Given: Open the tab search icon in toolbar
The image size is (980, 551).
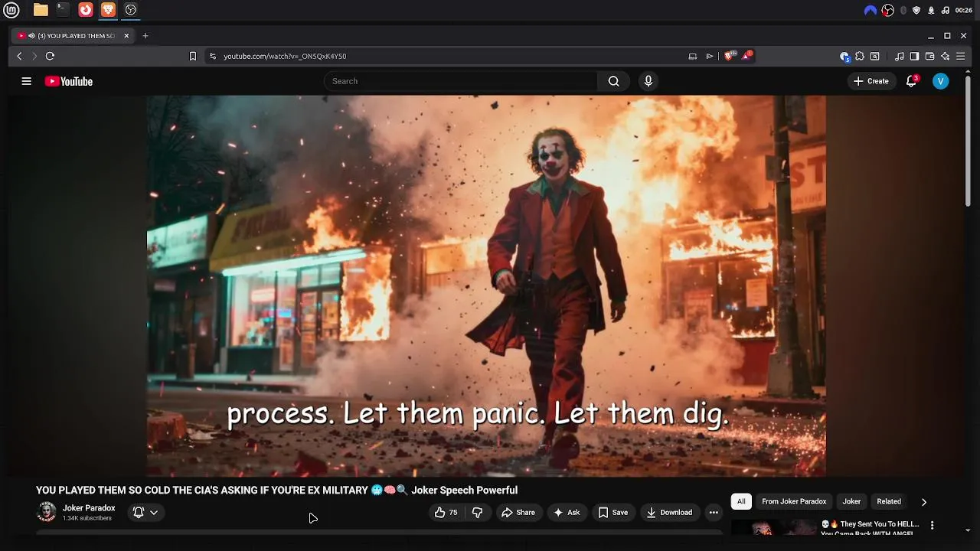Looking at the screenshot, I should point(874,56).
